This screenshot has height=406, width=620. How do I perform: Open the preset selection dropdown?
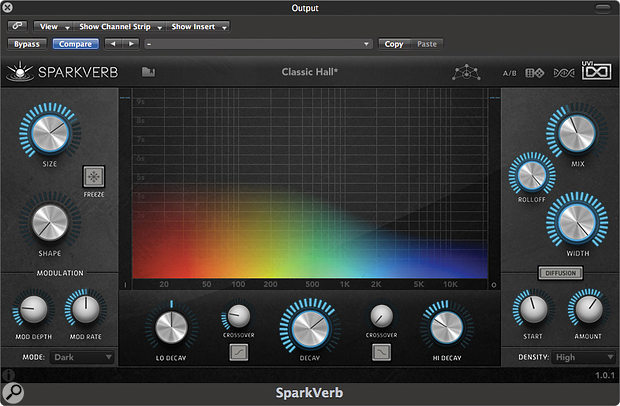point(258,44)
